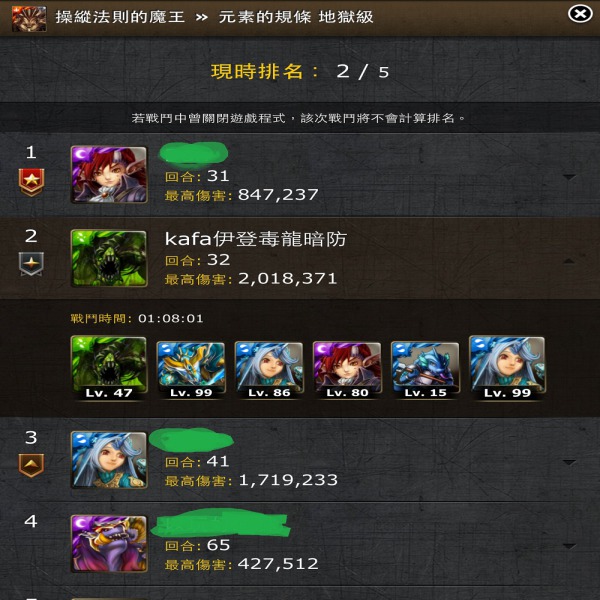
Task: Click the Lv. 86 blue-haired girl card
Action: point(269,370)
